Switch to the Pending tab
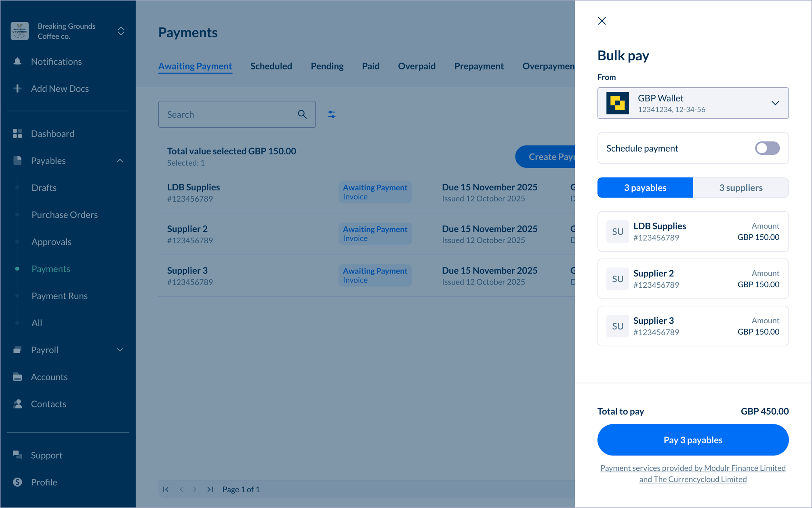This screenshot has width=812, height=508. (327, 66)
